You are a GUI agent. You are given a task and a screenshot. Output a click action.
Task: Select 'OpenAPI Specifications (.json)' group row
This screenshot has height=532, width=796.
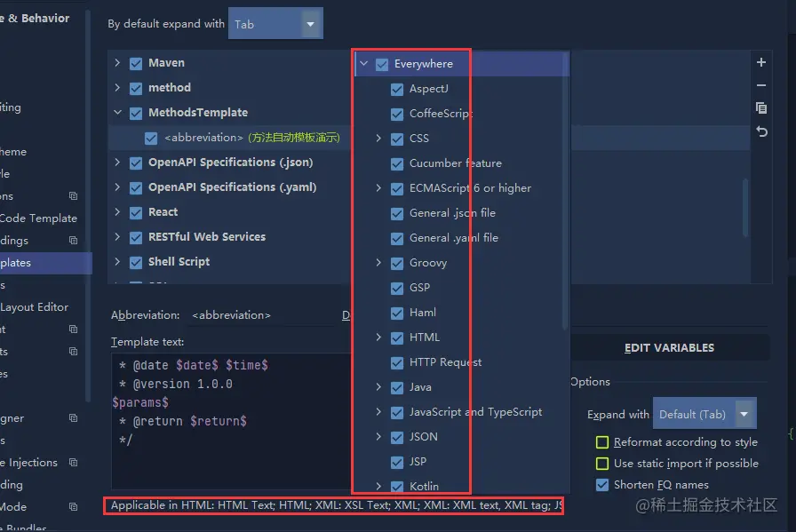229,163
